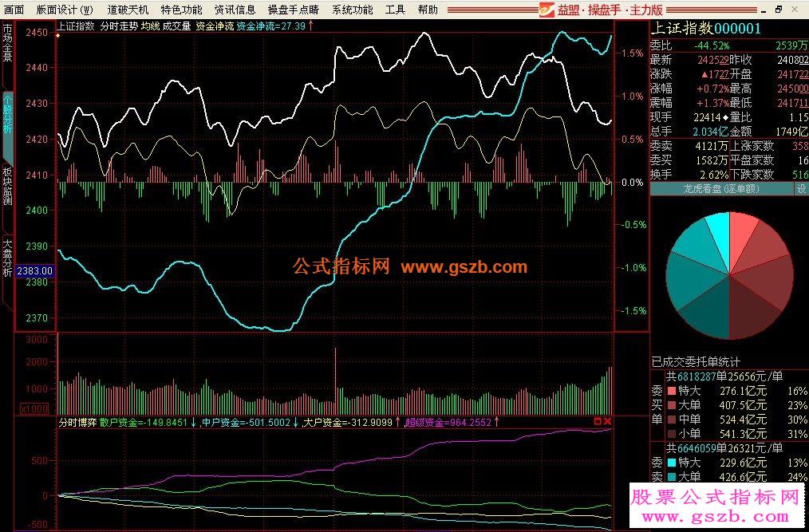
Task: Click the 益盟 orange logo icon in title bar
Action: (x=547, y=10)
